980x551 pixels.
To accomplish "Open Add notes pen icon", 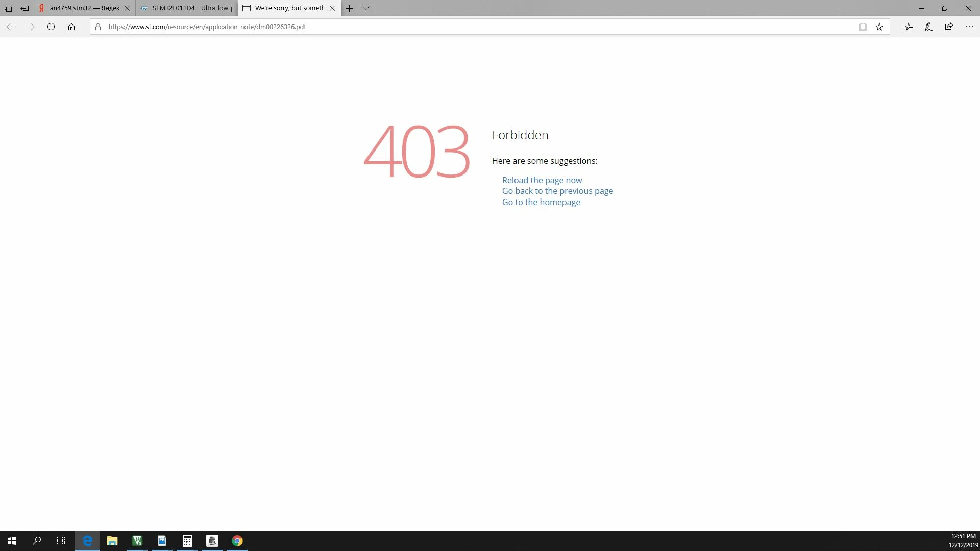I will pyautogui.click(x=929, y=27).
